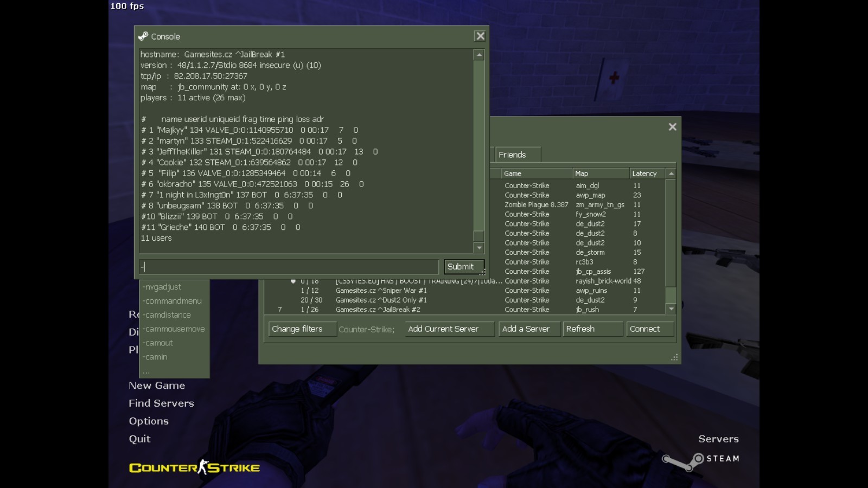
Task: Click the server browser resize grip
Action: coord(674,357)
